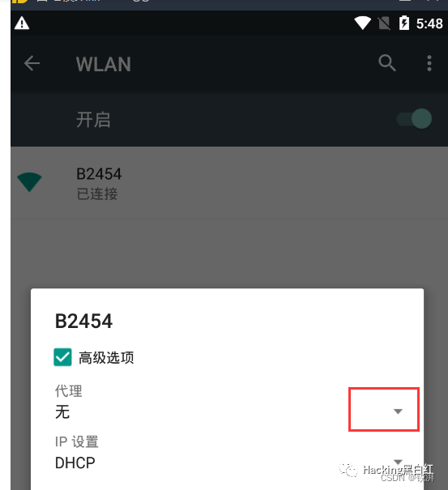Select the connected B2454 network entry
The image size is (448, 490).
tap(229, 183)
